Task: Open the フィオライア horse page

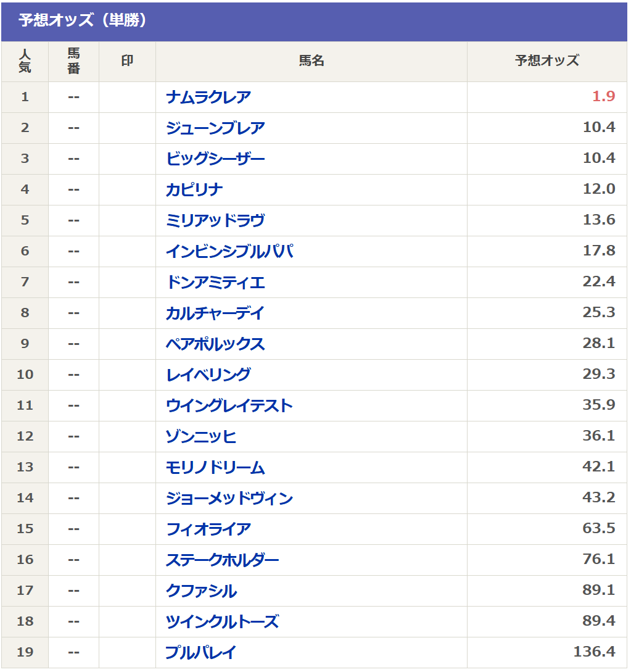Action: click(x=208, y=529)
